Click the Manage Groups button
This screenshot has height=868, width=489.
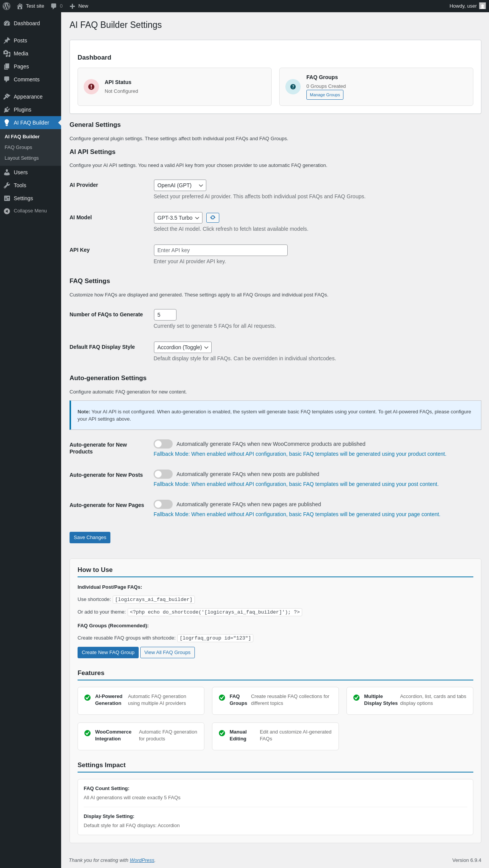point(325,95)
